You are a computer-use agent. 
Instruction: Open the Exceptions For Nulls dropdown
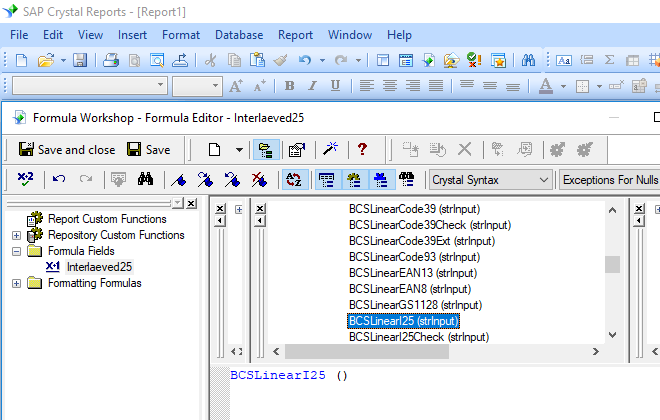click(610, 180)
